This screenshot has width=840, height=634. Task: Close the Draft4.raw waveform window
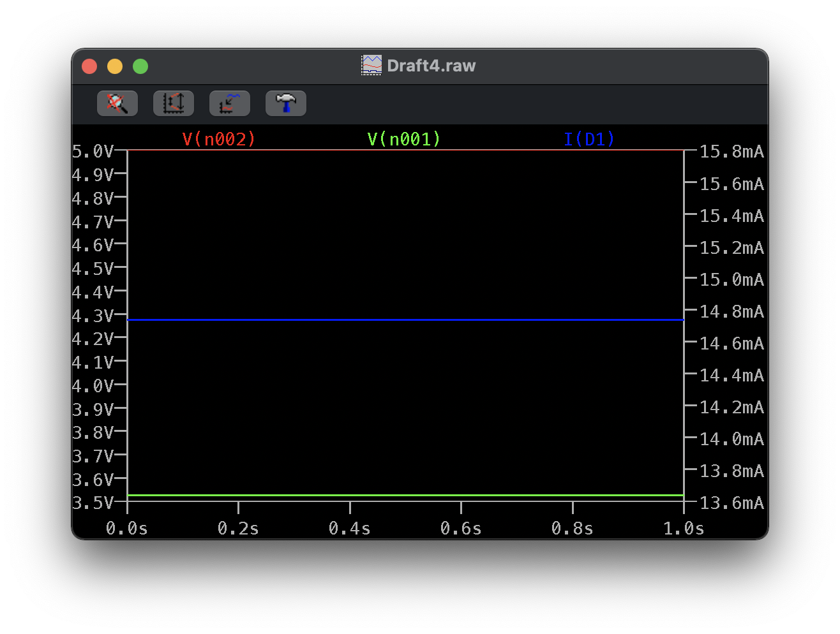pyautogui.click(x=89, y=66)
